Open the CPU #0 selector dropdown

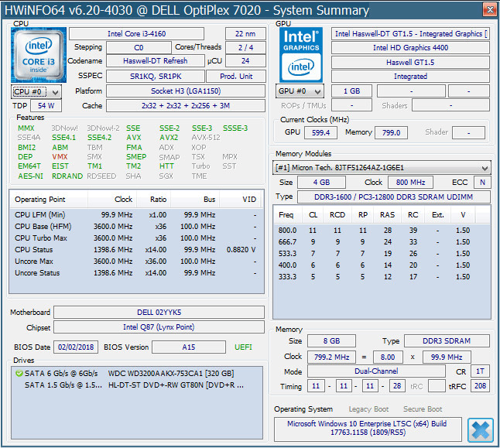point(36,92)
